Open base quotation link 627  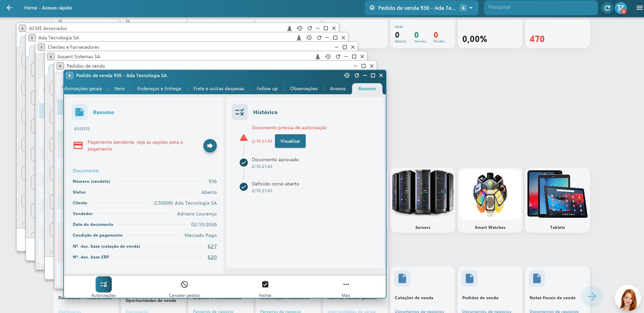point(212,247)
